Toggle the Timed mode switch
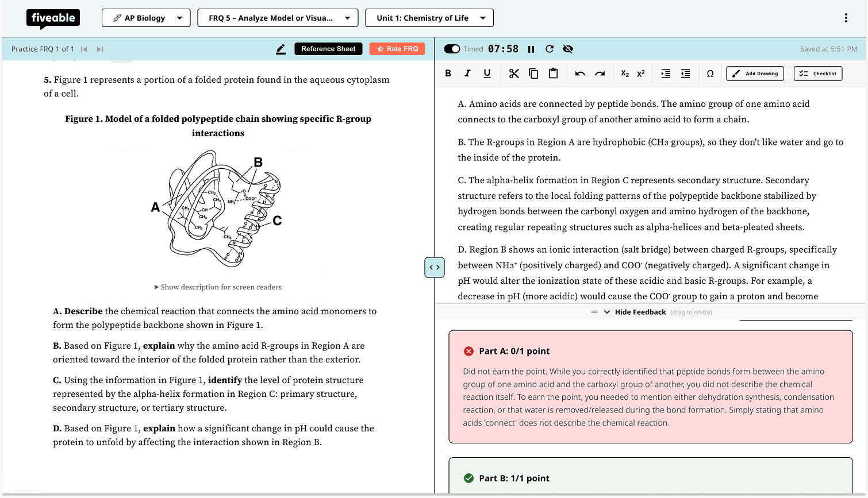Image resolution: width=868 pixels, height=498 pixels. point(451,49)
